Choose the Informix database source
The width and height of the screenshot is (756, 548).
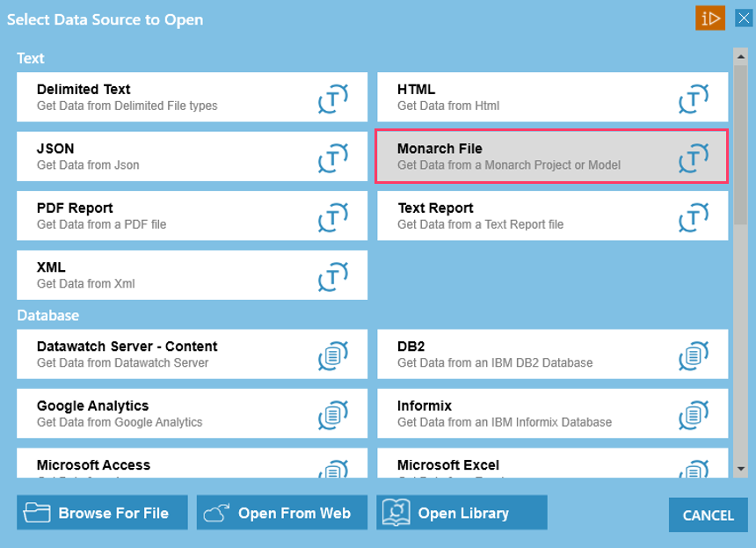point(553,413)
